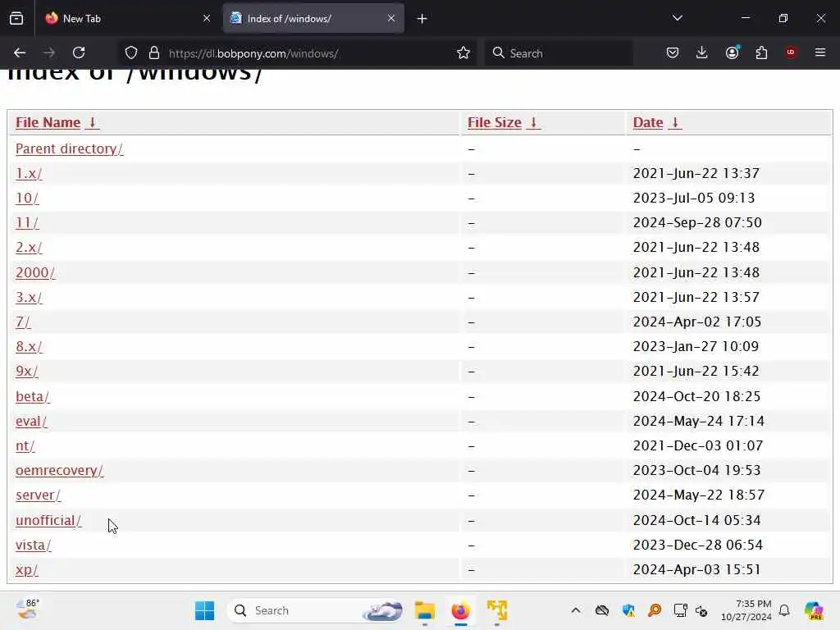Viewport: 840px width, 630px height.
Task: Click the tracking protection shield icon
Action: [131, 53]
